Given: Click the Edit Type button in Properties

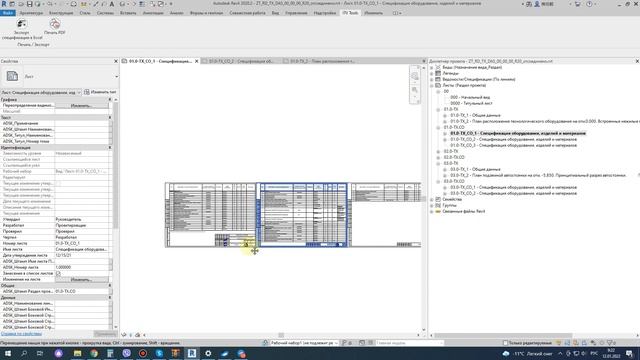Looking at the screenshot, I should (x=100, y=92).
